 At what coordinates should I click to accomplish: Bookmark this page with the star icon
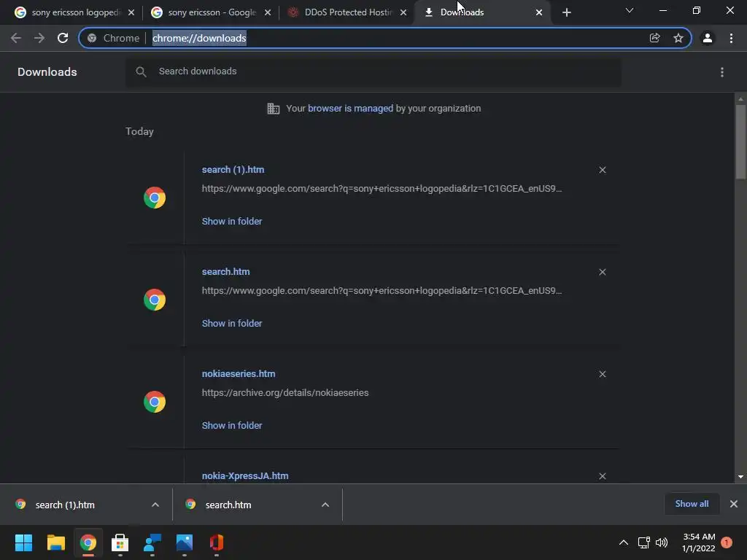pos(678,38)
